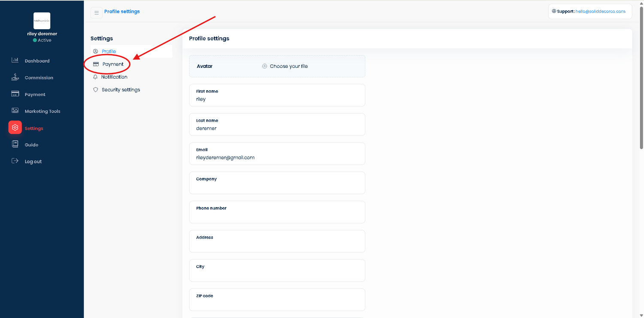Screen dimensions: 644x318
Task: Click the Company input field
Action: click(277, 183)
